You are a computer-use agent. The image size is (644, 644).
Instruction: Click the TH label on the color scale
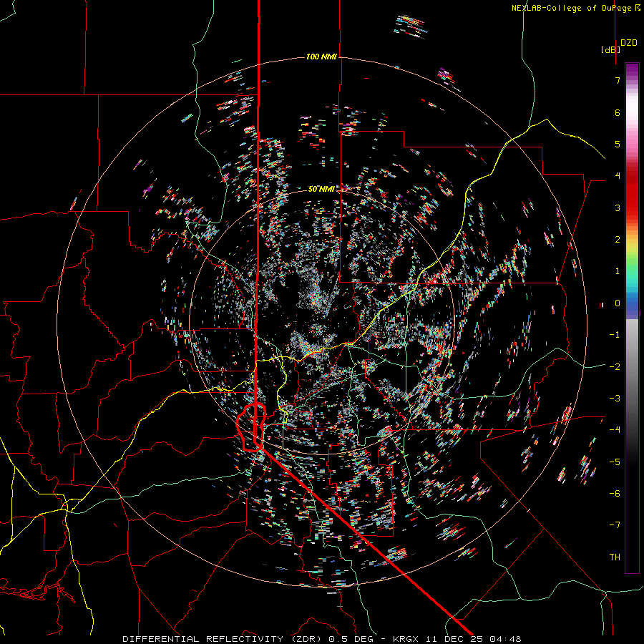(615, 557)
